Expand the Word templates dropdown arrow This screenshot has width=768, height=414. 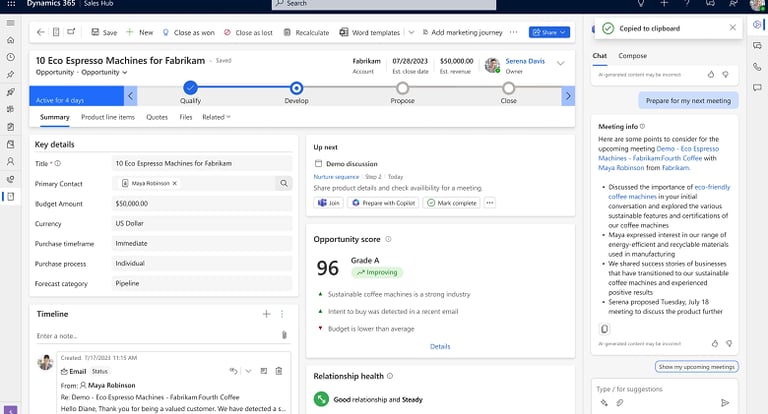[411, 32]
